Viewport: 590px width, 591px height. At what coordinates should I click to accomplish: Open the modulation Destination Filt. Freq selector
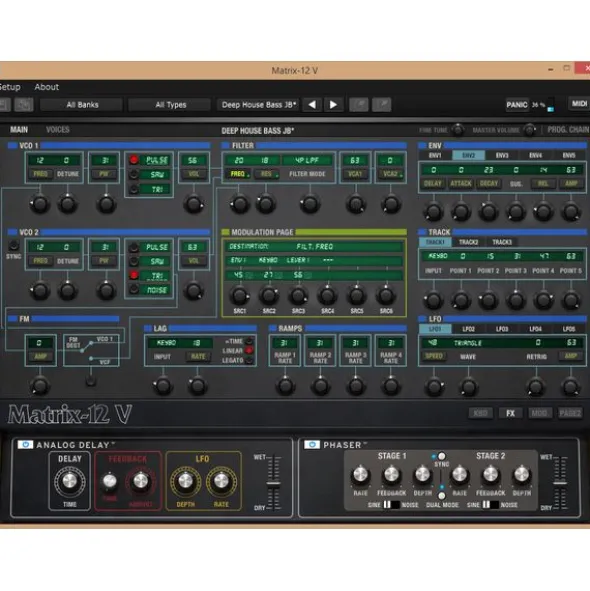click(x=314, y=247)
